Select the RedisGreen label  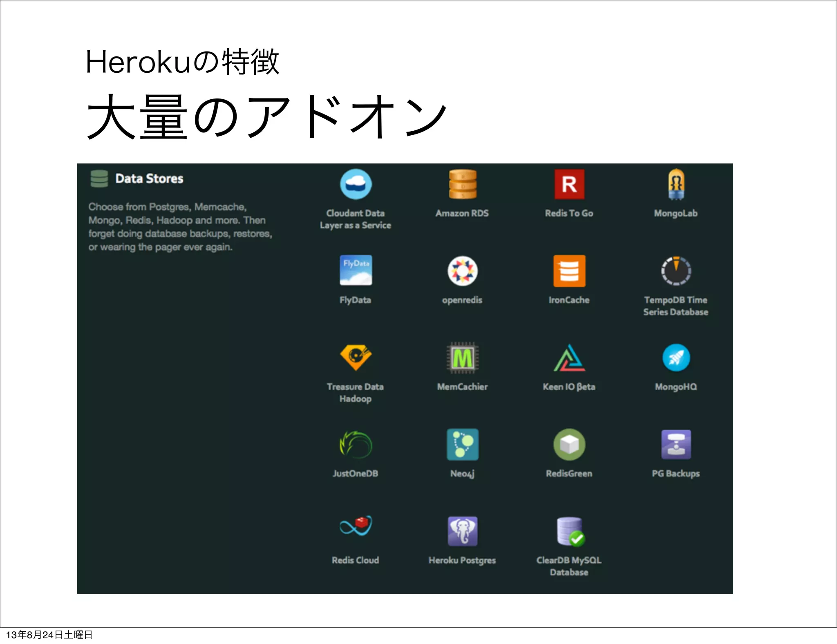point(569,474)
